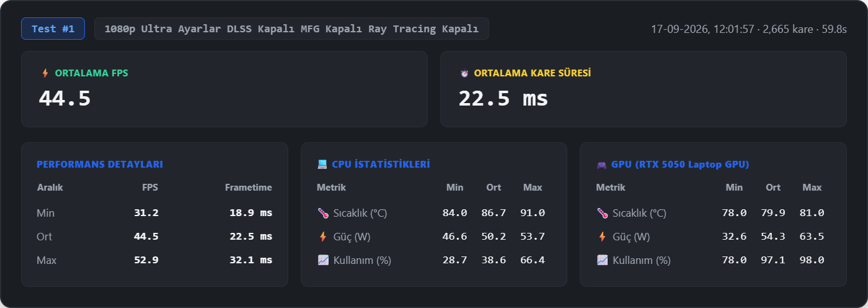Click the alarm clock icon beside ORTALAMA KARE SÜRESİ

tap(464, 73)
